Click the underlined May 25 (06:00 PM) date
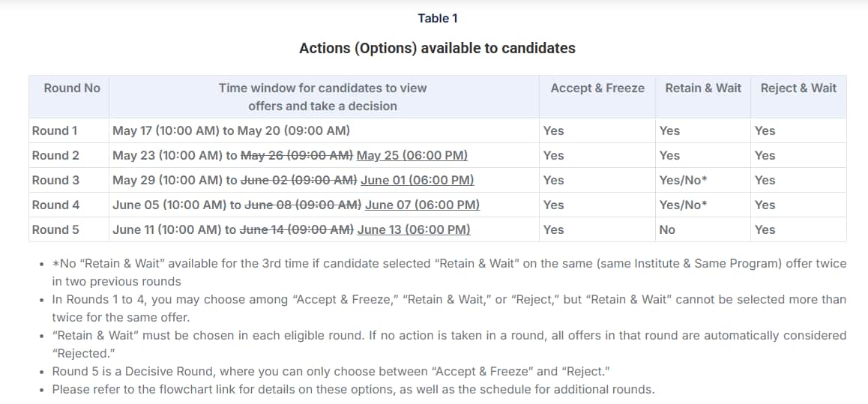This screenshot has height=404, width=868. (412, 155)
